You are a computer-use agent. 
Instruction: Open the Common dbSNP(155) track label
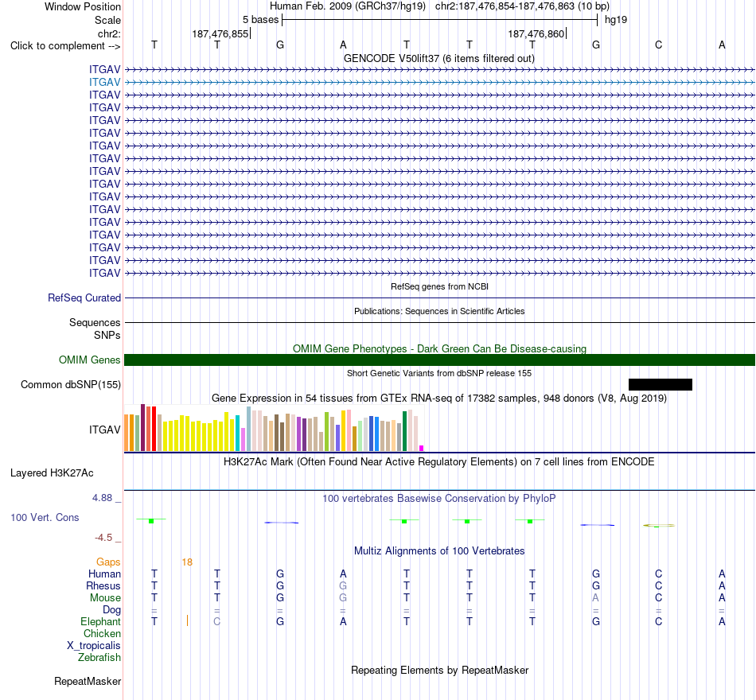[x=71, y=385]
